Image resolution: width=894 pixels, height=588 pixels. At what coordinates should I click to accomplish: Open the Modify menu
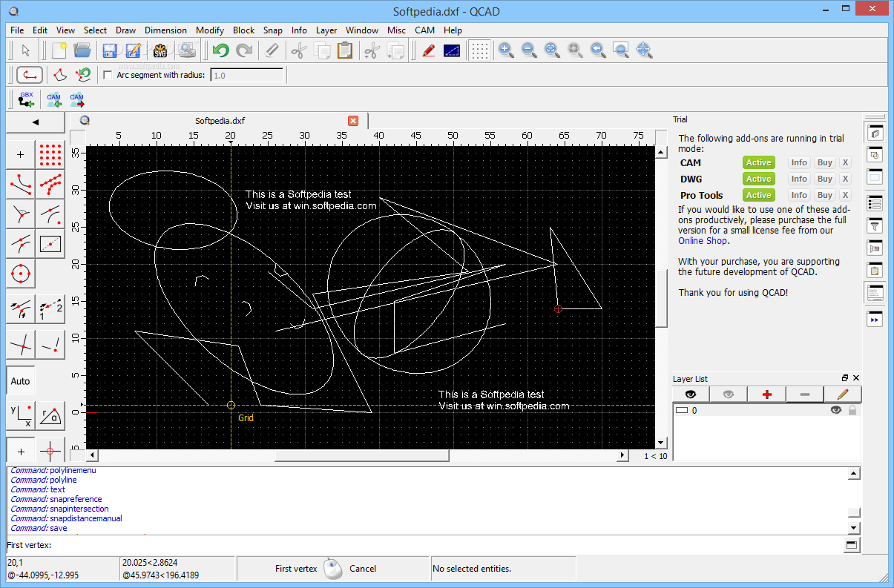tap(210, 30)
